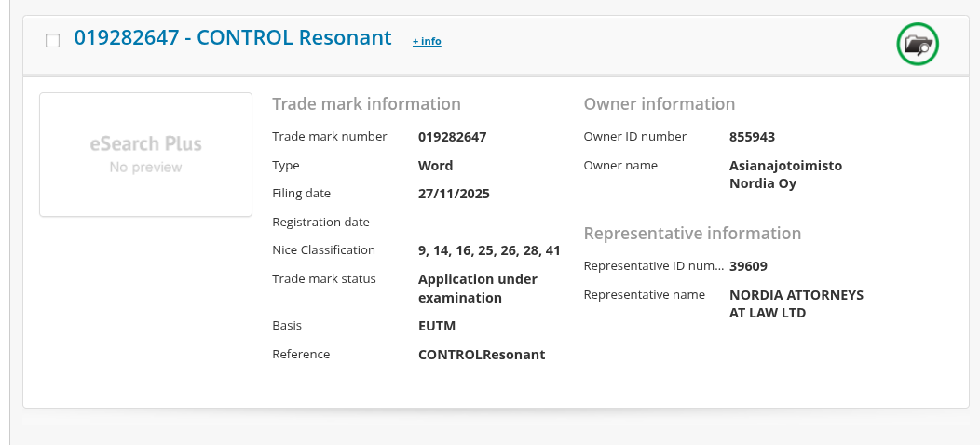Click the reference value CONTROLResonant
This screenshot has height=445, width=980.
[482, 355]
